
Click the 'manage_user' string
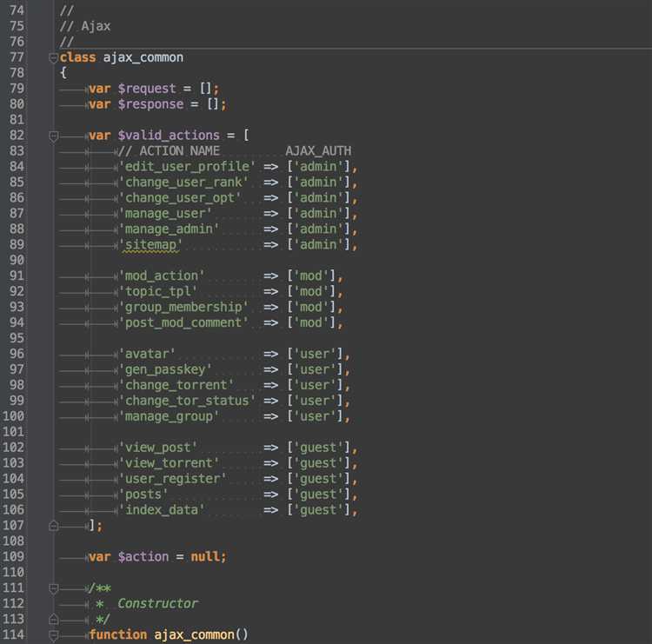click(165, 213)
